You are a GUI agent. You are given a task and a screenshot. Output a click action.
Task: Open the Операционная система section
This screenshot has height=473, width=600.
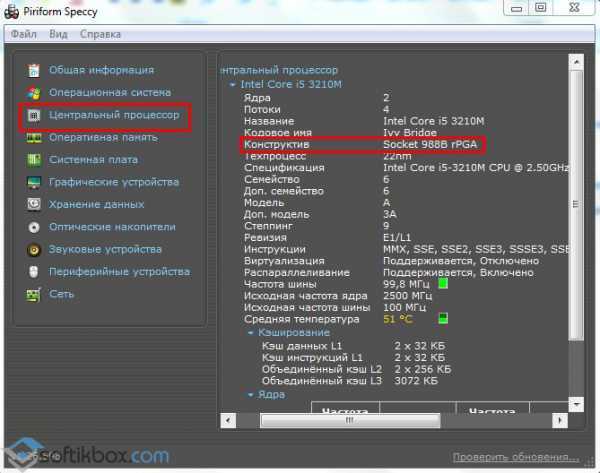110,93
